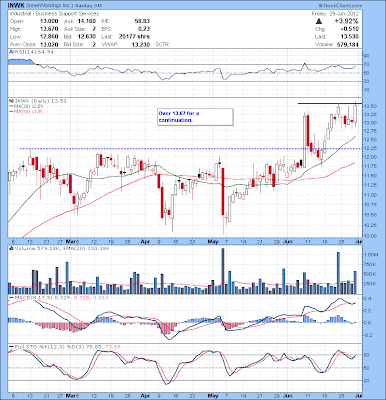Screen dimensions: 386x400
Task: Click the High value 13.670
Action: 49,29
